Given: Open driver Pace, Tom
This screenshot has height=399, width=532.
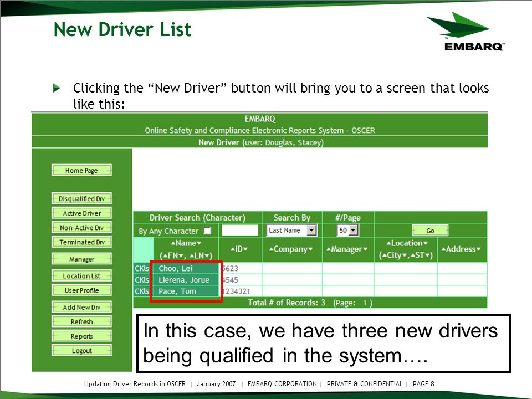Looking at the screenshot, I should pyautogui.click(x=177, y=291).
